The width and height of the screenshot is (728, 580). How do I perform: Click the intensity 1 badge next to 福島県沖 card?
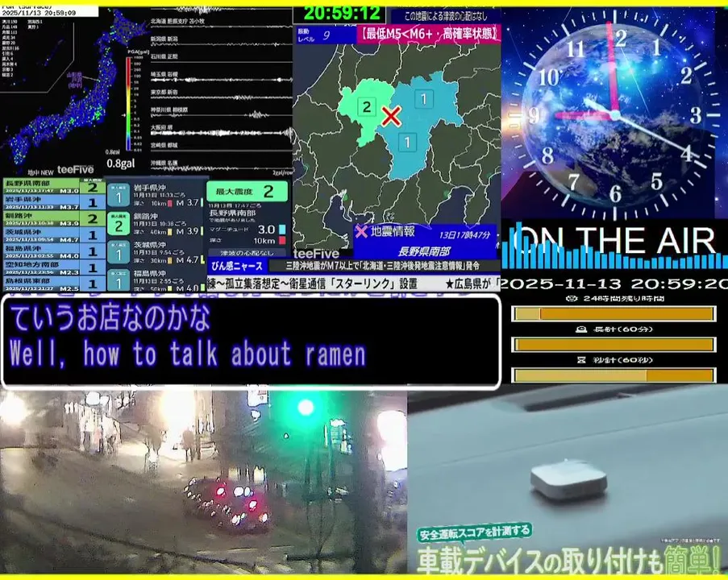point(119,280)
